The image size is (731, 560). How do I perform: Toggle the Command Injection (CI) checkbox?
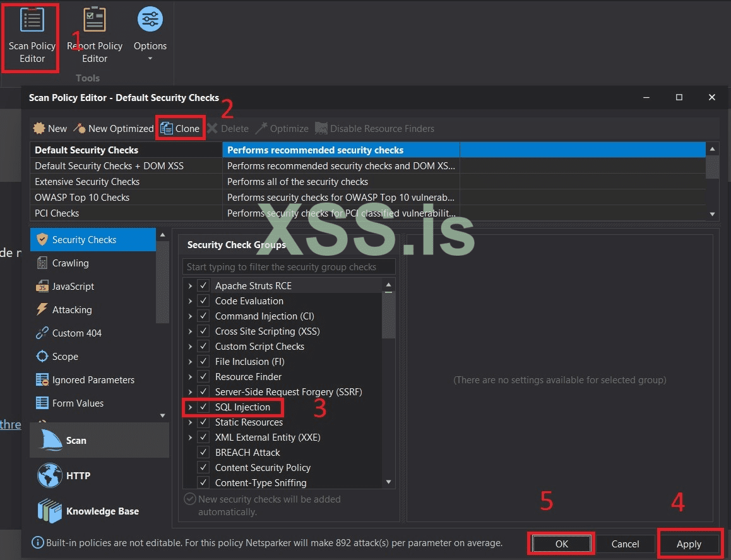point(203,316)
